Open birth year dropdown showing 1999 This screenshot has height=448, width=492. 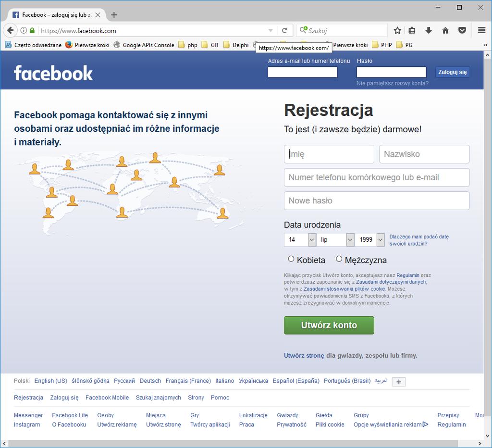pyautogui.click(x=369, y=239)
